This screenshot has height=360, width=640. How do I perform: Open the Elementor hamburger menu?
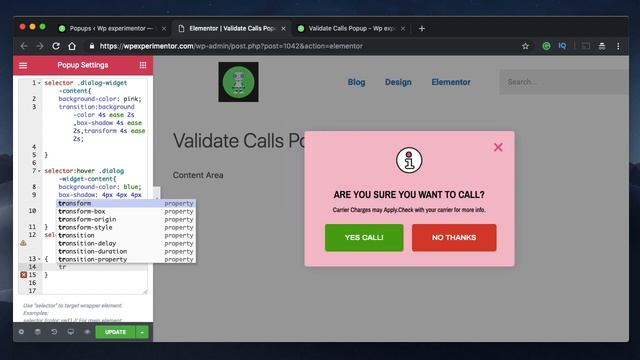coord(23,65)
